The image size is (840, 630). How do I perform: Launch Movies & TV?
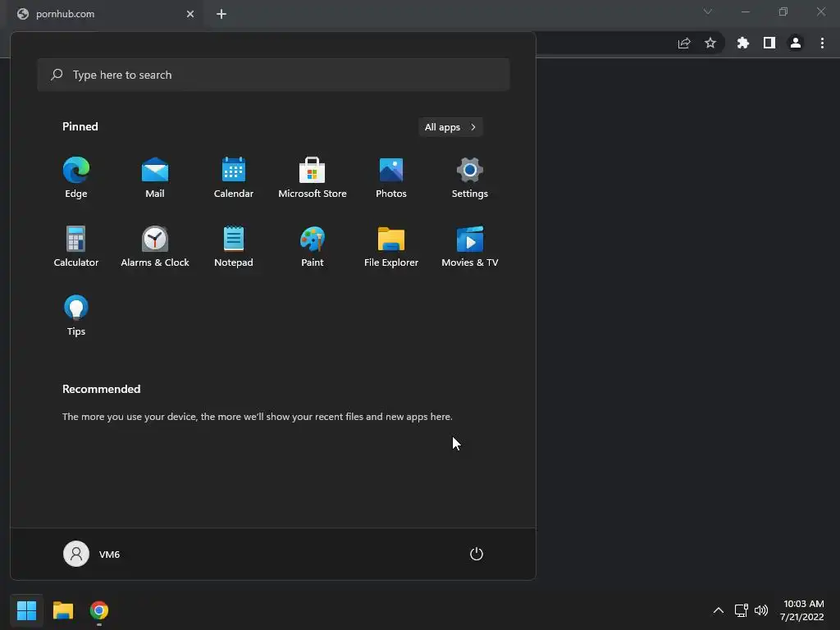pos(470,247)
